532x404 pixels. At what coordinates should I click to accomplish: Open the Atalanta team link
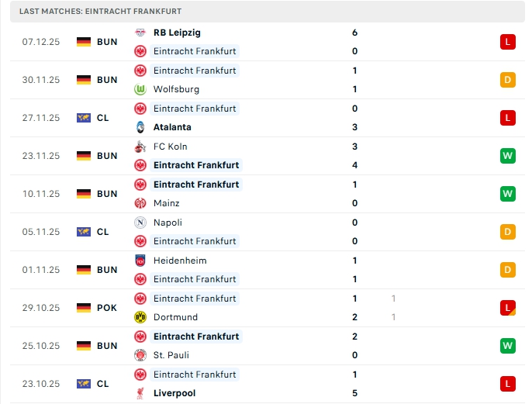tap(172, 127)
